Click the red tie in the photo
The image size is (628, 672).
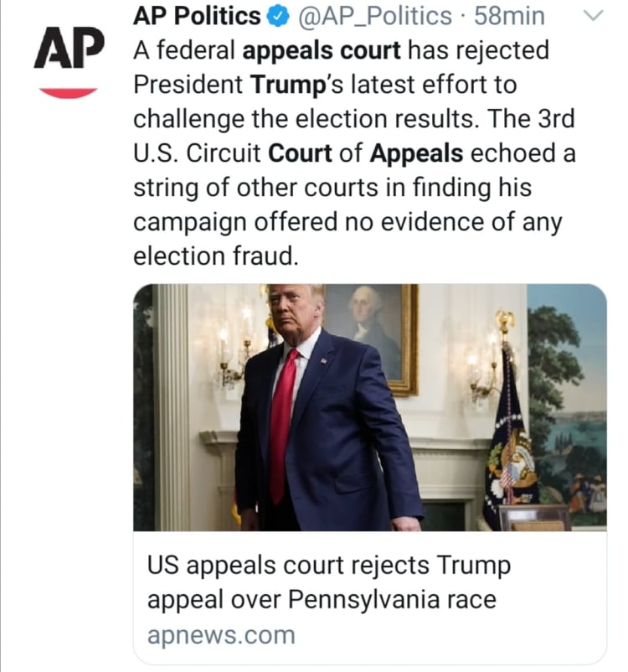[x=283, y=419]
